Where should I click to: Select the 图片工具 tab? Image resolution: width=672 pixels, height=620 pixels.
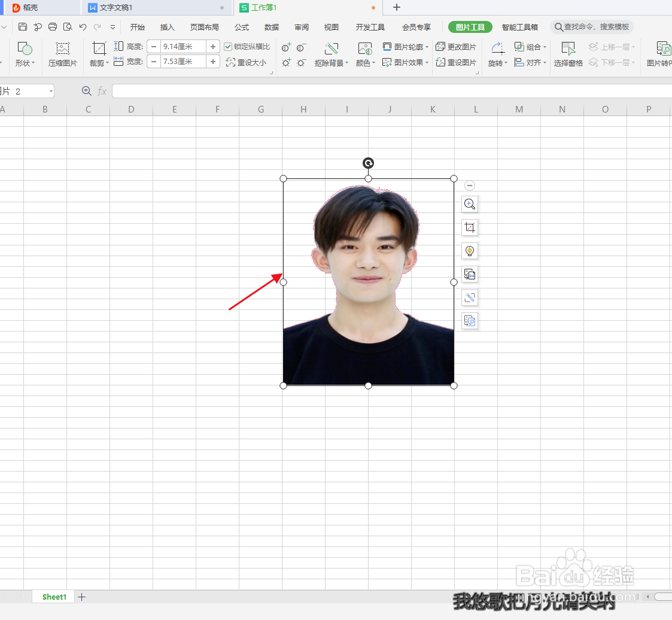coord(470,27)
